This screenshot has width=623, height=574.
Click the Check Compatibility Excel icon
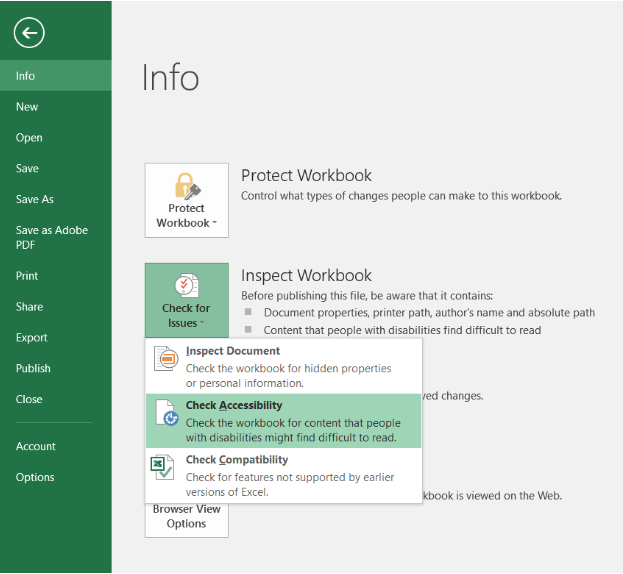tap(164, 470)
